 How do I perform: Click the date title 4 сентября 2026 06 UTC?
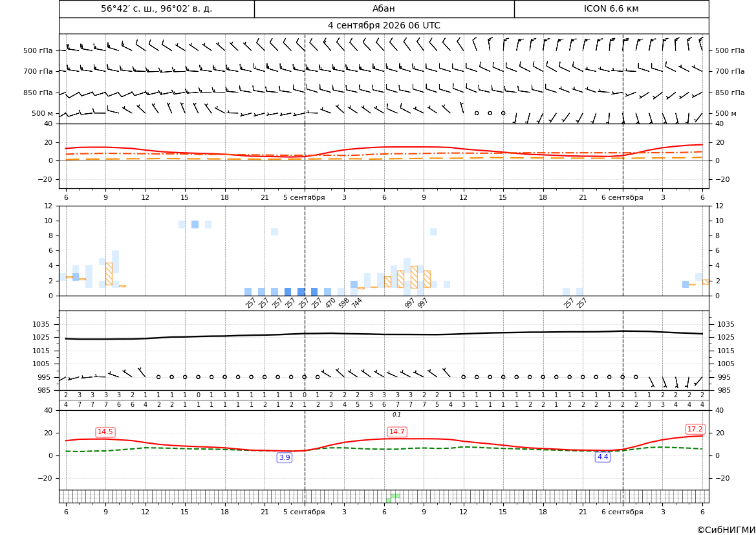pyautogui.click(x=383, y=26)
